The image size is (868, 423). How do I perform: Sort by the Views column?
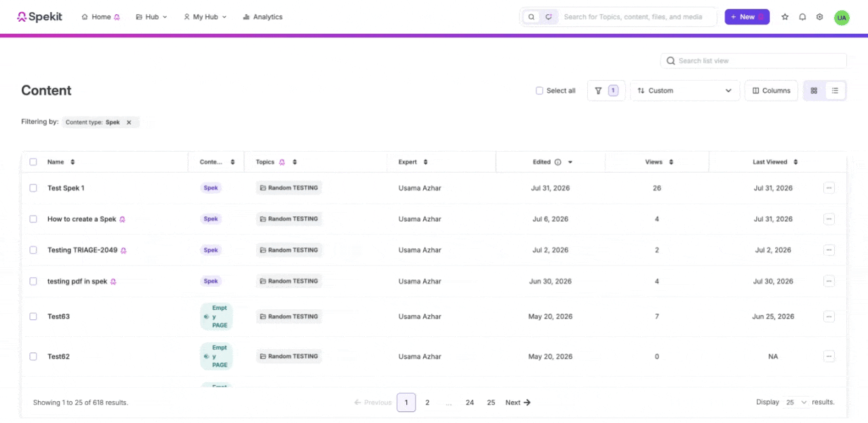(x=671, y=162)
